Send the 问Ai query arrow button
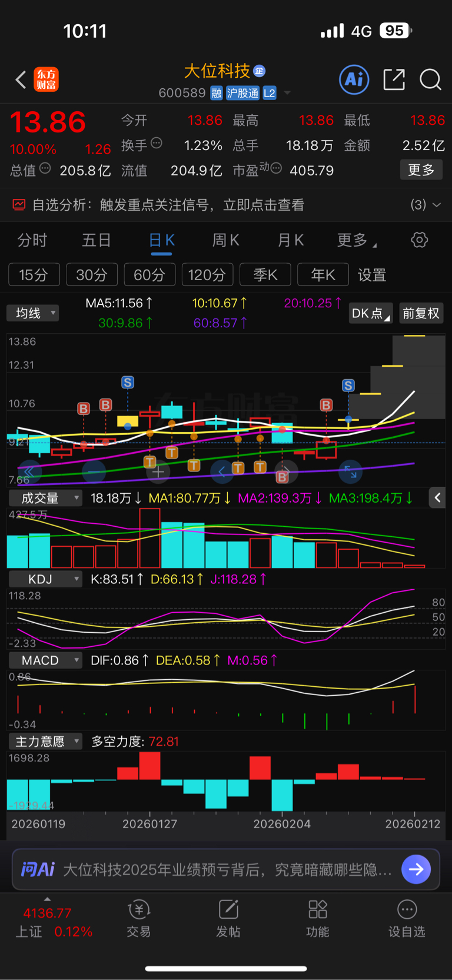The width and height of the screenshot is (452, 980). [x=416, y=869]
